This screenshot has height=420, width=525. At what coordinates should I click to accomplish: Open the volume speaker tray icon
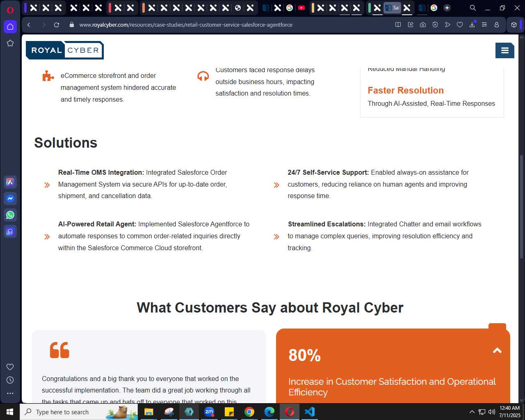[491, 412]
